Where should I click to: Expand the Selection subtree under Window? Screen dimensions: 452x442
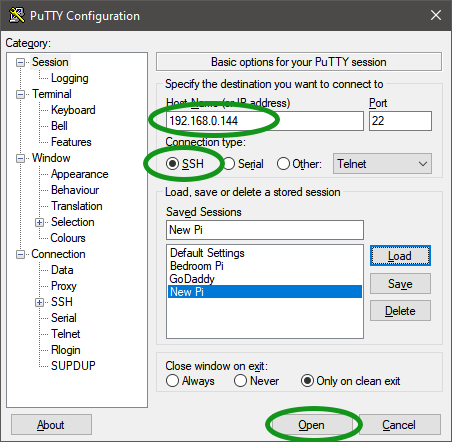click(x=39, y=222)
